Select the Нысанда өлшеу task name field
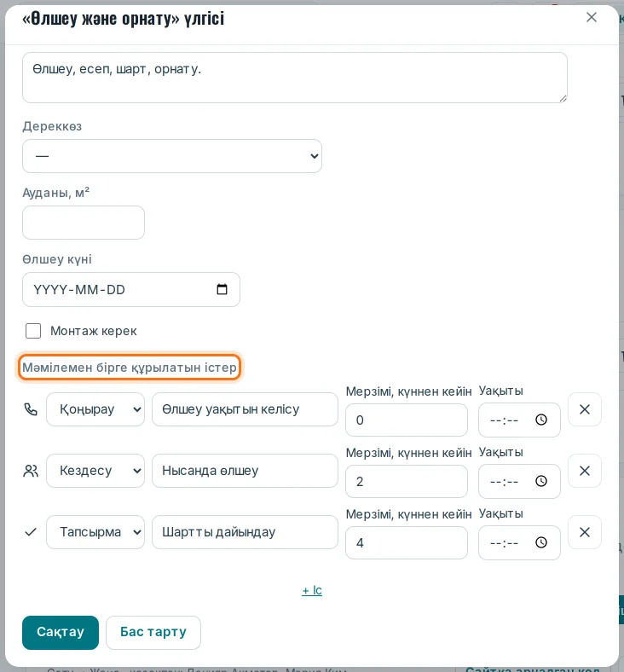Viewport: 624px width, 672px height. coord(245,471)
